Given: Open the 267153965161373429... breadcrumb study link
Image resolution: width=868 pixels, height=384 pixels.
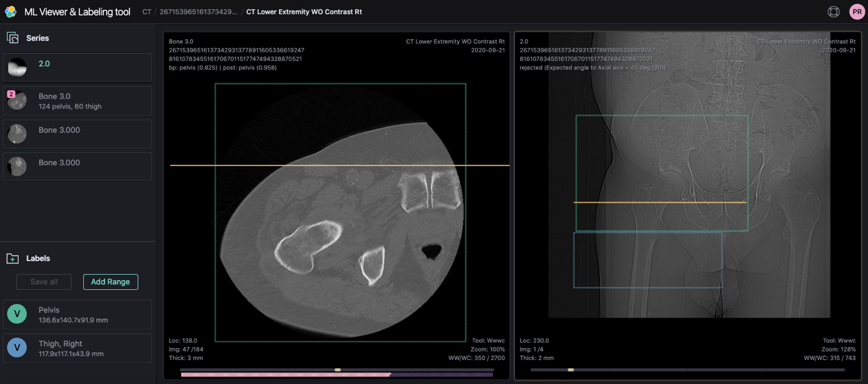Looking at the screenshot, I should point(198,12).
